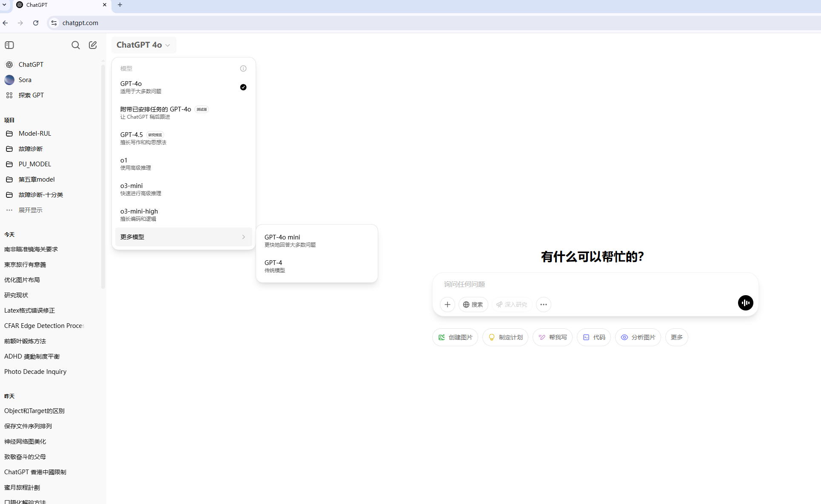
Task: Click the 更多 suggestions button
Action: pos(677,337)
